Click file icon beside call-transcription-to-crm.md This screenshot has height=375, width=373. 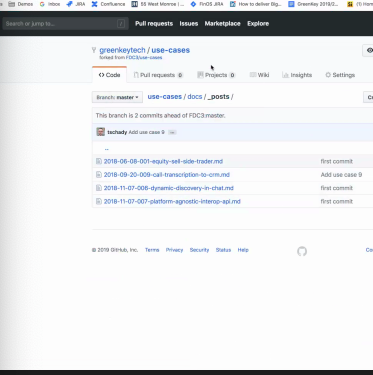99,175
